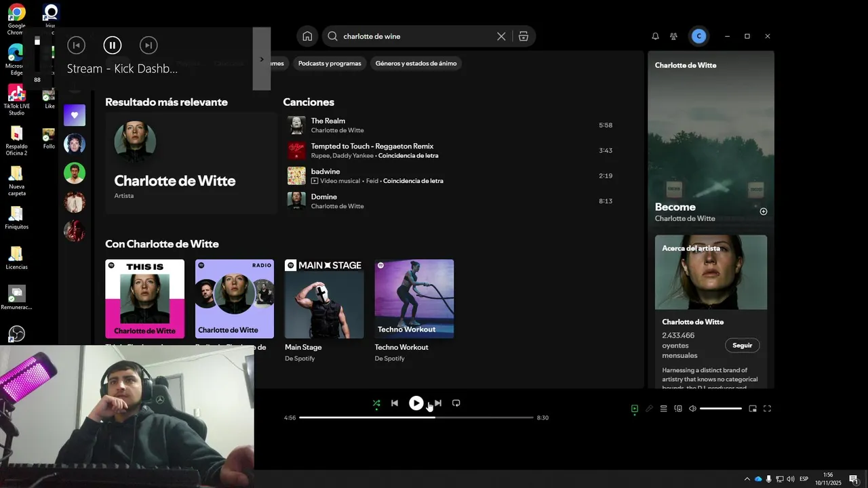The image size is (868, 488).
Task: Open 'Become' track title in Now Playing
Action: click(675, 207)
